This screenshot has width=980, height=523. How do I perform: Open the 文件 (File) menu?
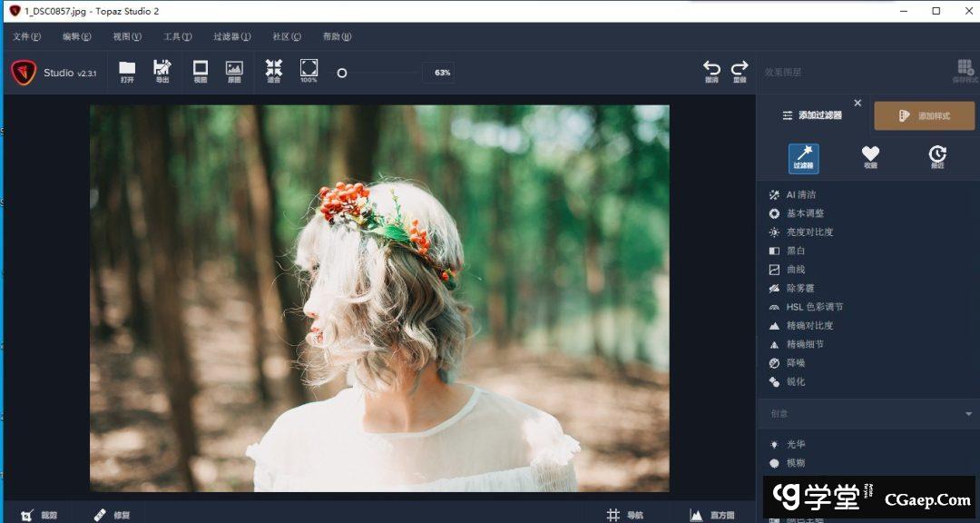point(26,37)
